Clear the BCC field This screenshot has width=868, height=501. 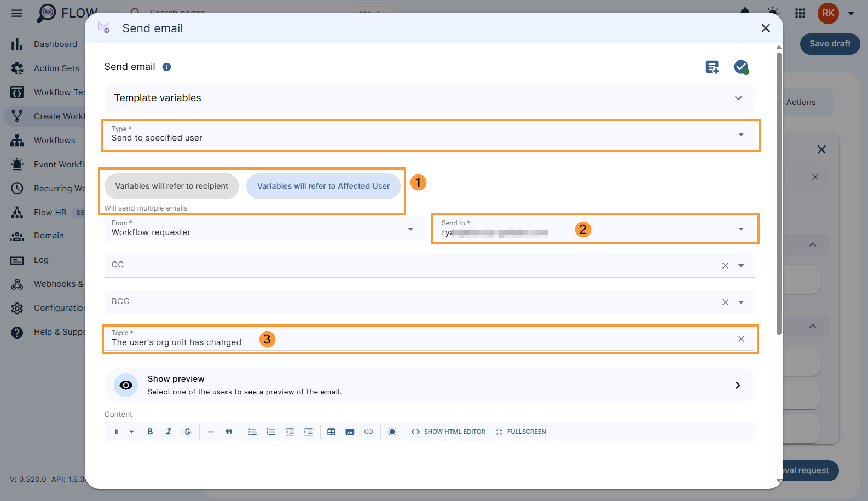pyautogui.click(x=725, y=302)
